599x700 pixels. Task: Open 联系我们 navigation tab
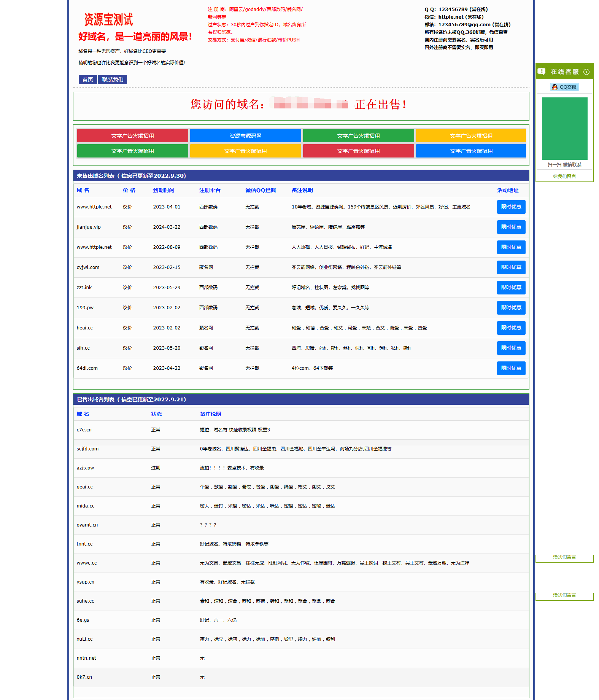point(113,80)
